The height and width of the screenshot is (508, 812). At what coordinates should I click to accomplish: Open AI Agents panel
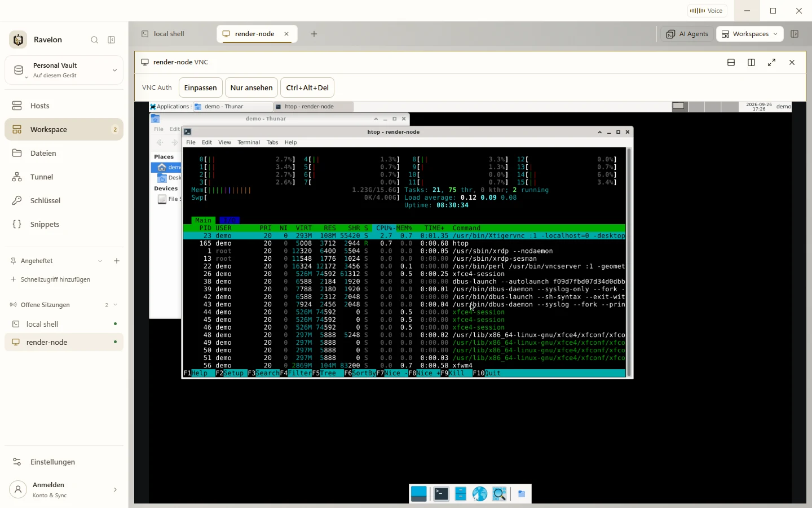pyautogui.click(x=687, y=34)
